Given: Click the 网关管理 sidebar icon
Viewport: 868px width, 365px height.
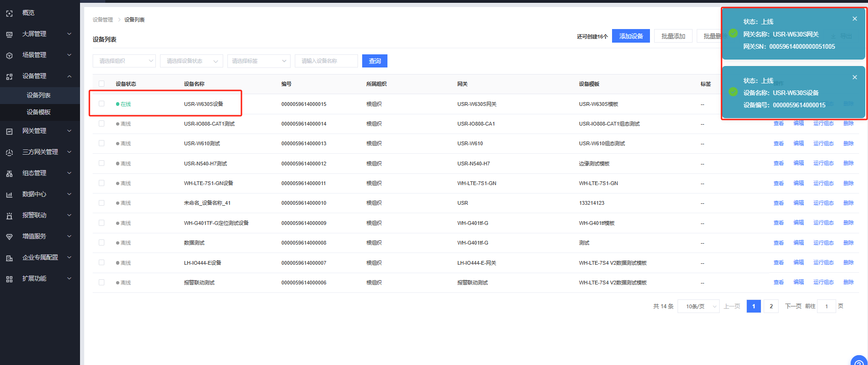Looking at the screenshot, I should click(x=9, y=131).
